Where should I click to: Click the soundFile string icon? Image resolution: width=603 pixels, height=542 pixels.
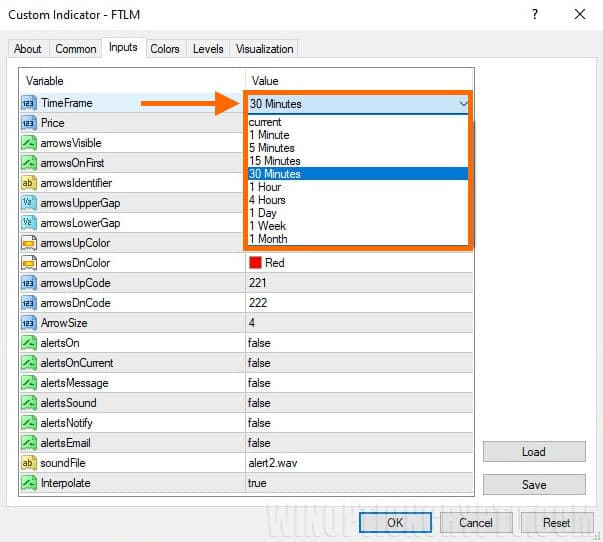tap(29, 463)
